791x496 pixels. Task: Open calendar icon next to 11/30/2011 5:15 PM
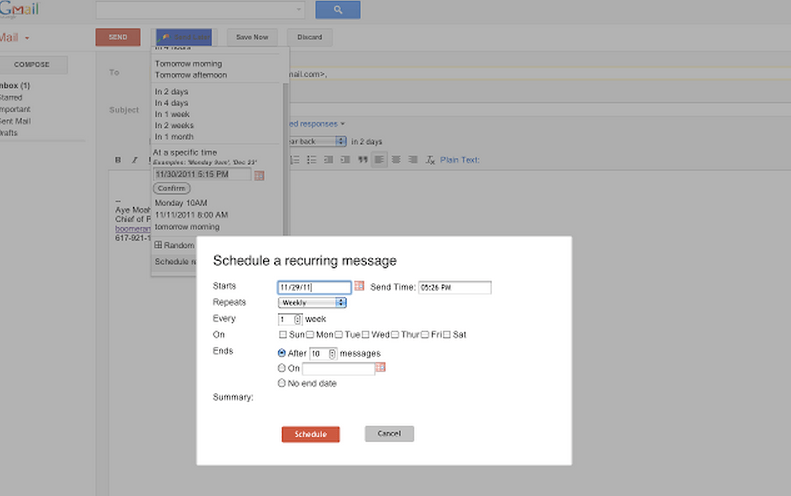coord(259,175)
